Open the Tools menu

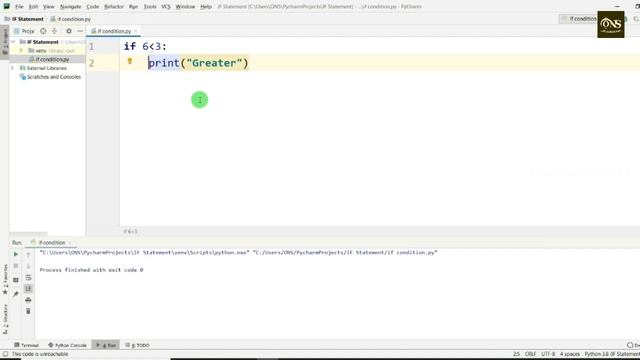tap(150, 7)
